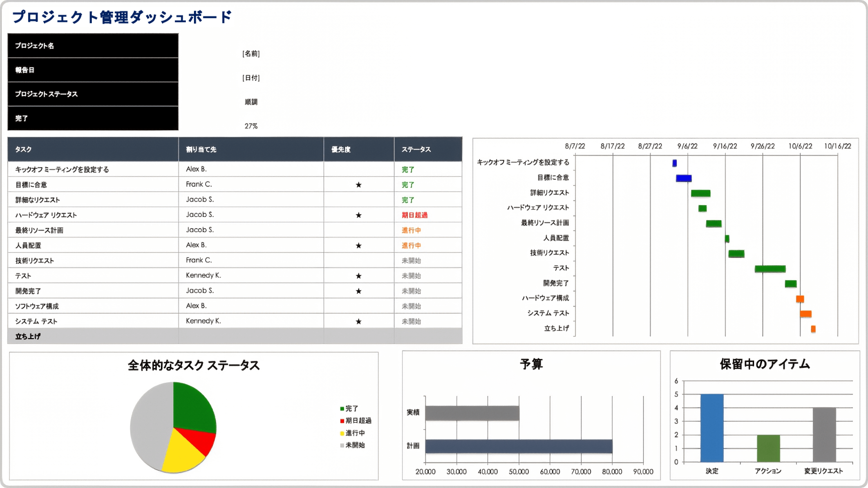Select the 順調 project status cell
The width and height of the screenshot is (868, 488).
click(x=251, y=102)
